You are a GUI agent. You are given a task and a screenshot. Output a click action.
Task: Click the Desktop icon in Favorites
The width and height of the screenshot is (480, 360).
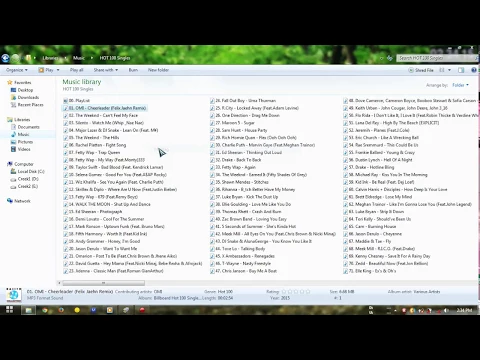[13, 90]
